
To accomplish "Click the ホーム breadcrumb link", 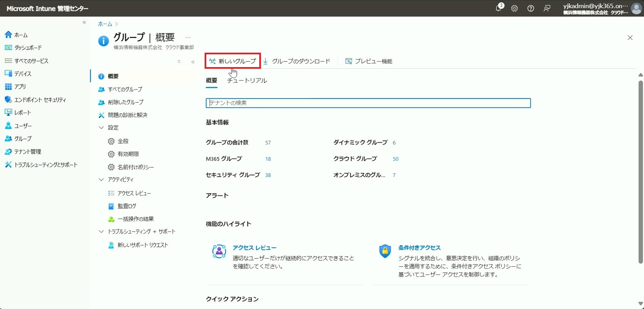I will click(x=105, y=24).
